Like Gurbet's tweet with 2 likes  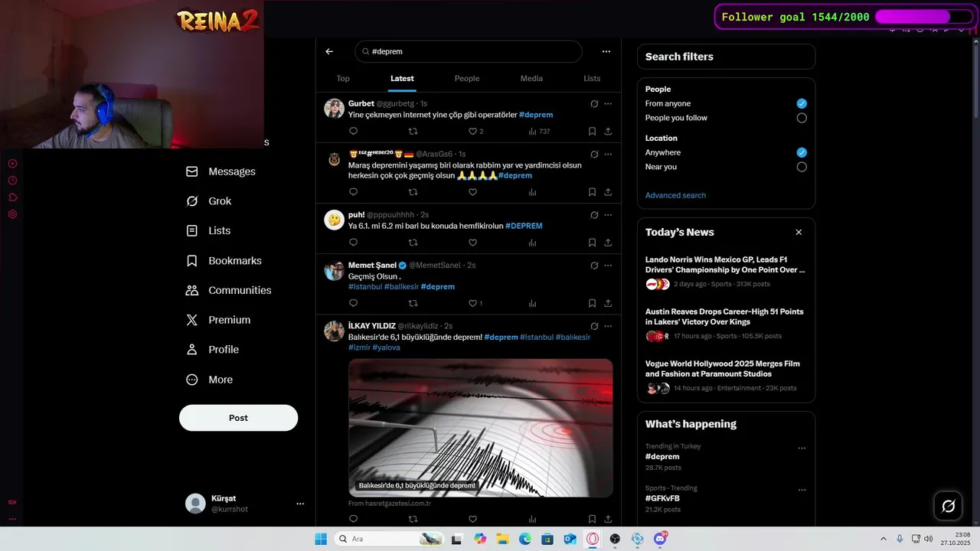tap(475, 132)
